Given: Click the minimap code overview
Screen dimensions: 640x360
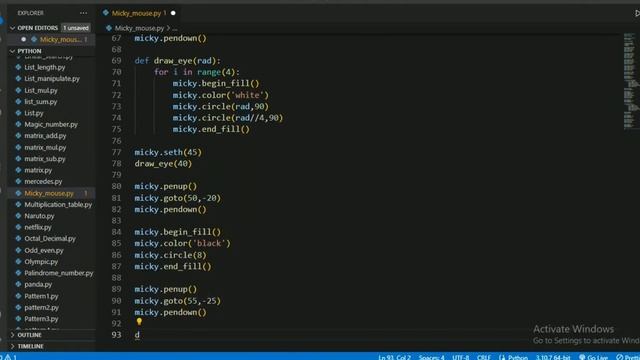Looking at the screenshot, I should pos(631,81).
